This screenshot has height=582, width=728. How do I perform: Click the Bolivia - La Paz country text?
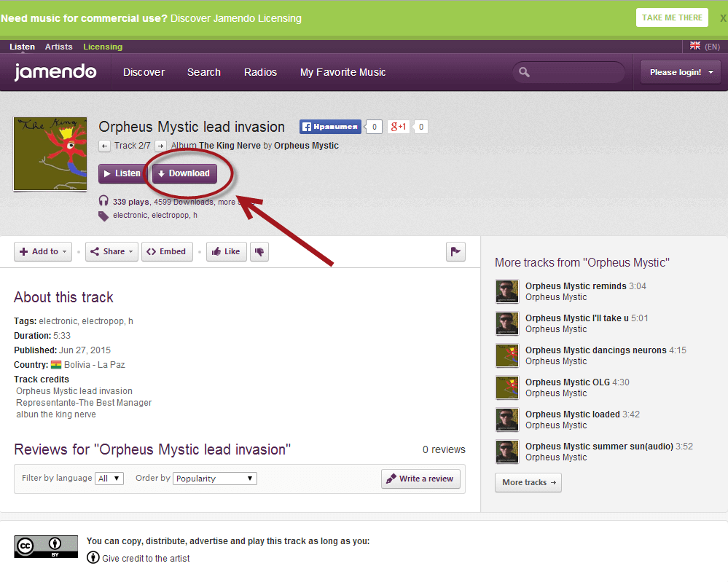point(94,365)
